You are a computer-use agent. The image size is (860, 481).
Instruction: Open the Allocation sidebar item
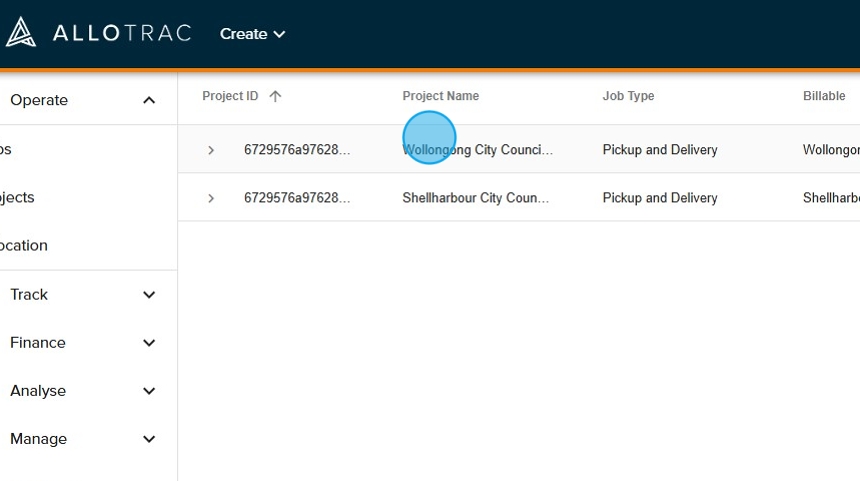[23, 245]
